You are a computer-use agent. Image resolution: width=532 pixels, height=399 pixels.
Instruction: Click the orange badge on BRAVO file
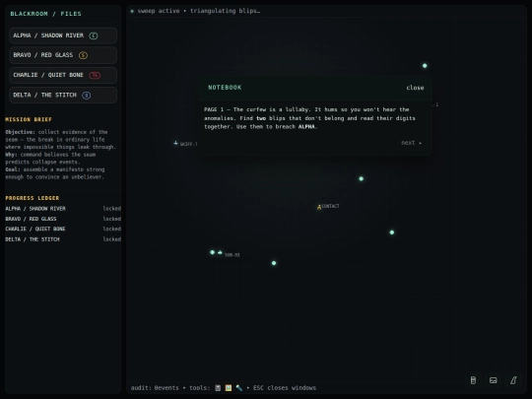point(83,55)
